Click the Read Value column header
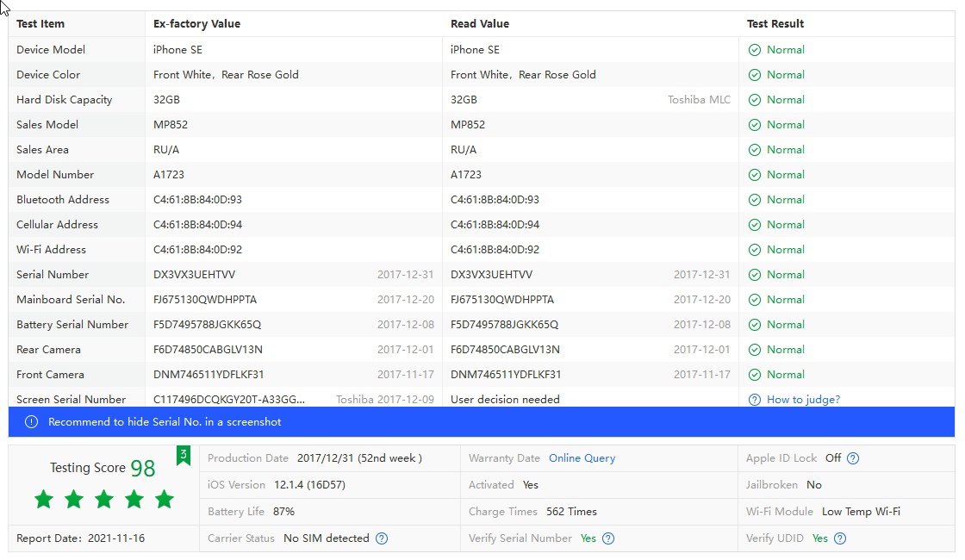 480,24
